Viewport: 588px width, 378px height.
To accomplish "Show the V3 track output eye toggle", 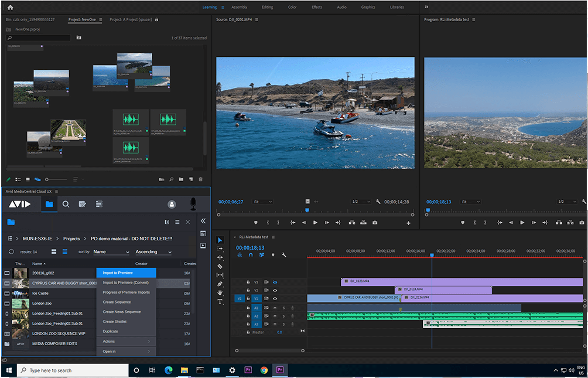I will (x=275, y=282).
